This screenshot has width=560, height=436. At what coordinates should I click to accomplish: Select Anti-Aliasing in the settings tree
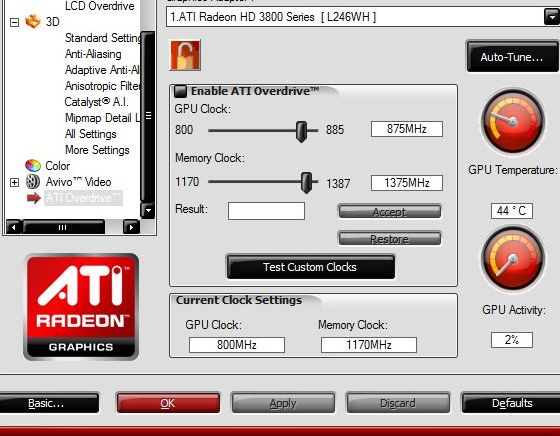click(93, 54)
